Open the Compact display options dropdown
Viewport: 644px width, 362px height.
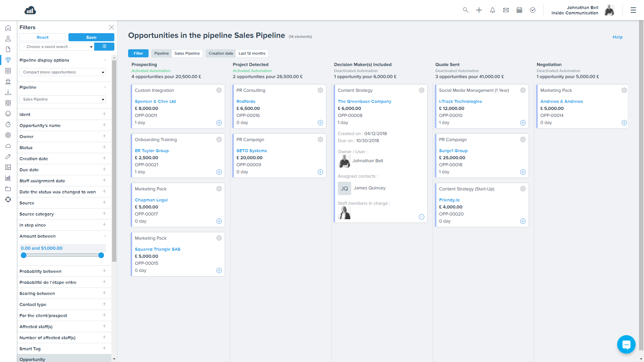(63, 72)
